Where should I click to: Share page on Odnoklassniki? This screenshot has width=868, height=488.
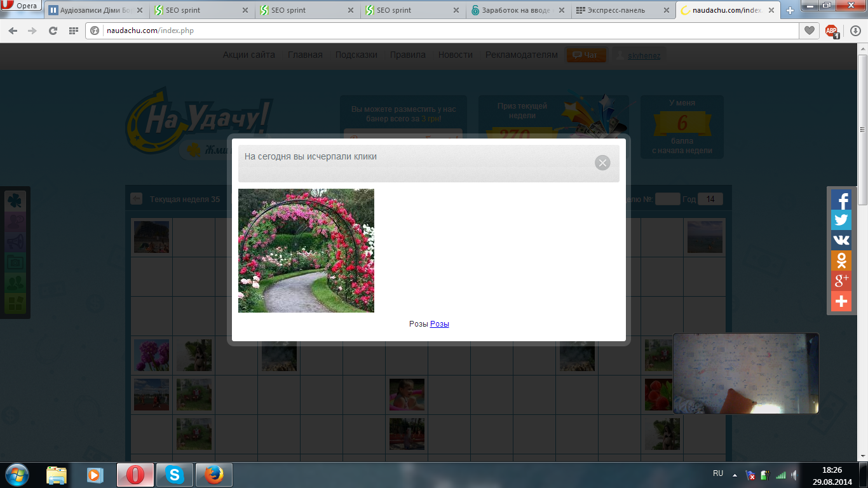coord(841,261)
